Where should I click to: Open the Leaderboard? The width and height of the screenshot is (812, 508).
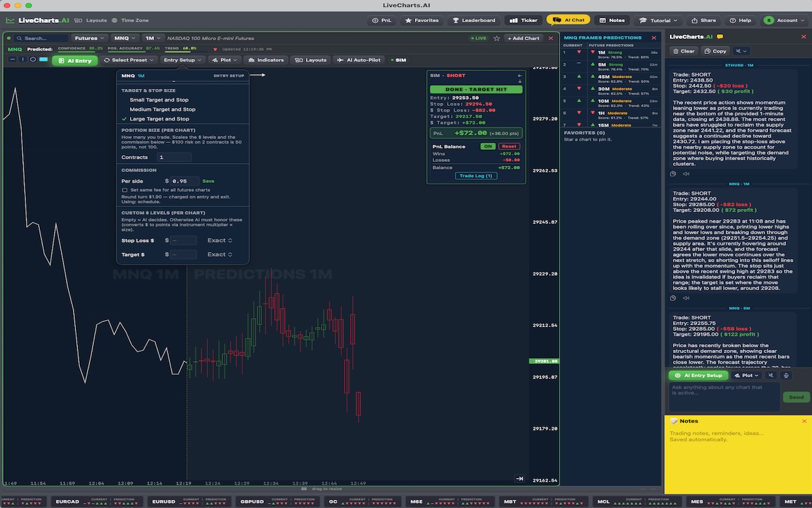coord(474,20)
